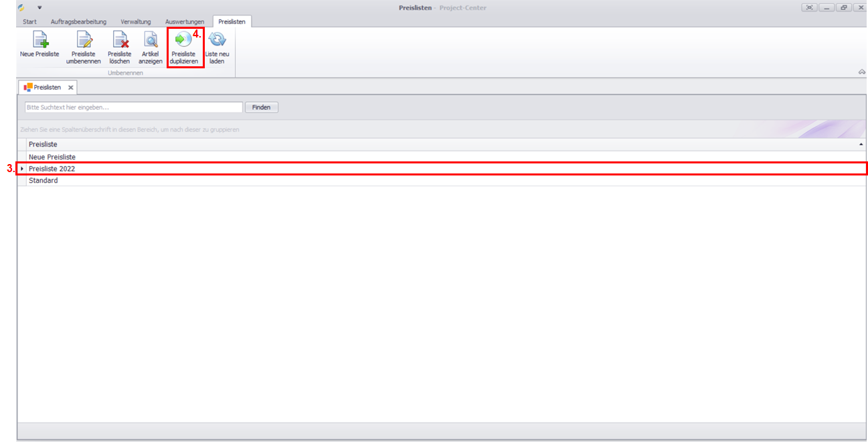Image resolution: width=868 pixels, height=442 pixels.
Task: Open the Auftragsbearbeitung ribbon tab
Action: click(x=78, y=22)
